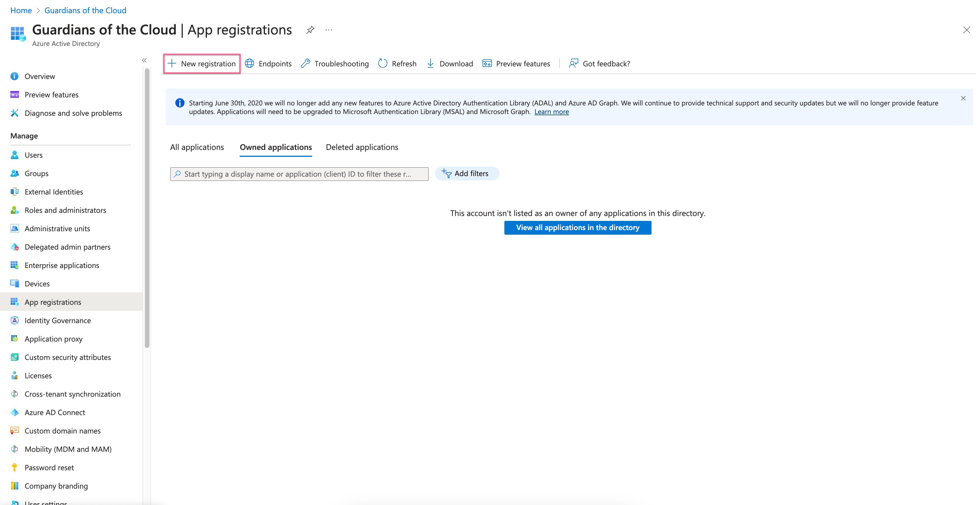
Task: Open Identity Governance
Action: (57, 320)
